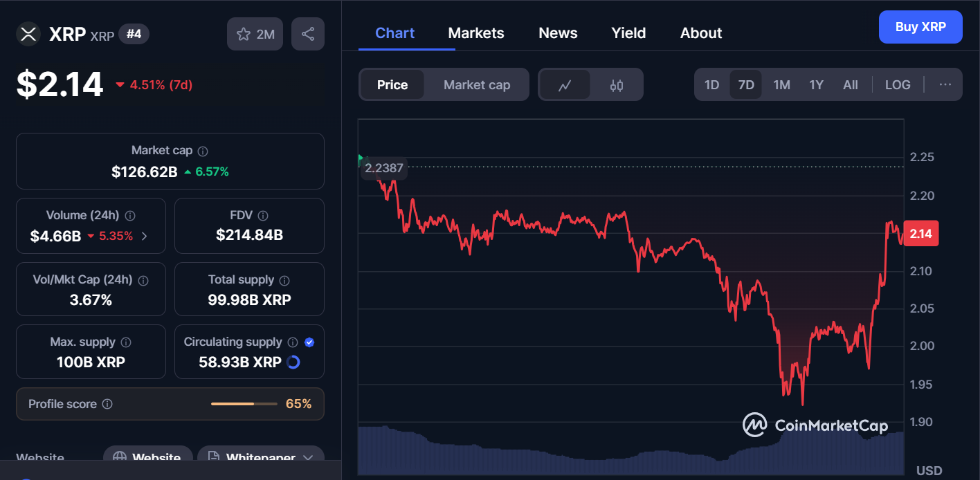This screenshot has width=980, height=480.
Task: Open chart more options ellipsis
Action: pyautogui.click(x=945, y=84)
